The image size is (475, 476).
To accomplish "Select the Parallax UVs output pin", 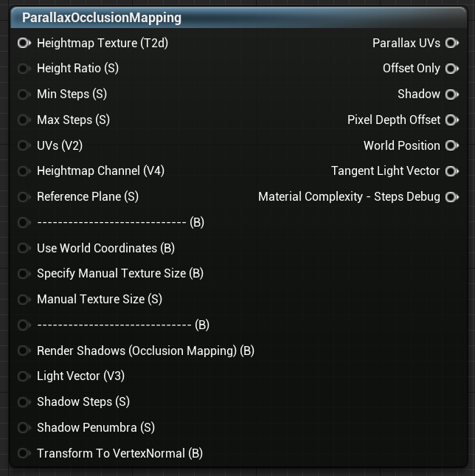I will click(x=452, y=43).
